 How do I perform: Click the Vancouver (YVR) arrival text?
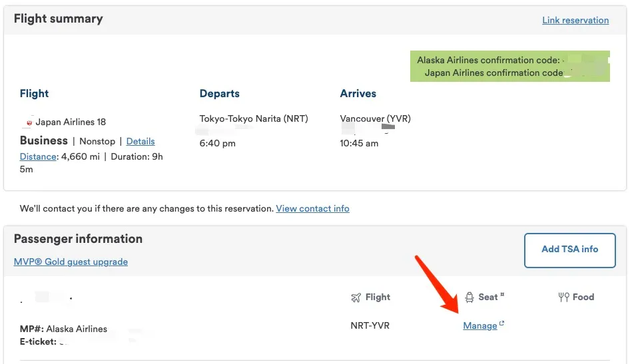[375, 119]
